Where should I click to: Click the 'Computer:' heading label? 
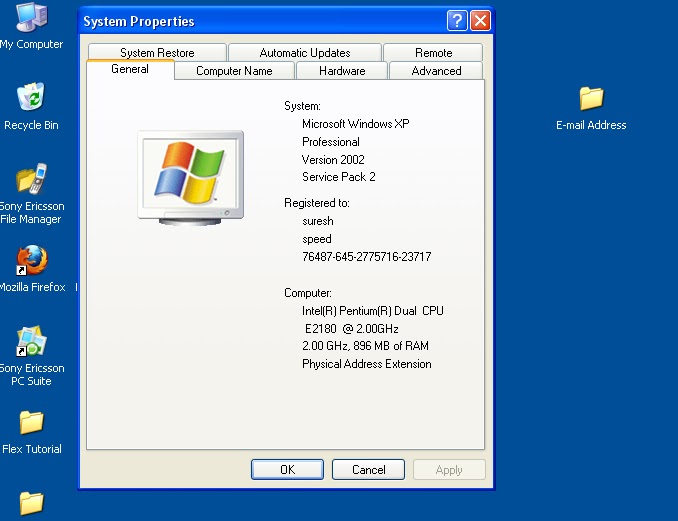[308, 293]
